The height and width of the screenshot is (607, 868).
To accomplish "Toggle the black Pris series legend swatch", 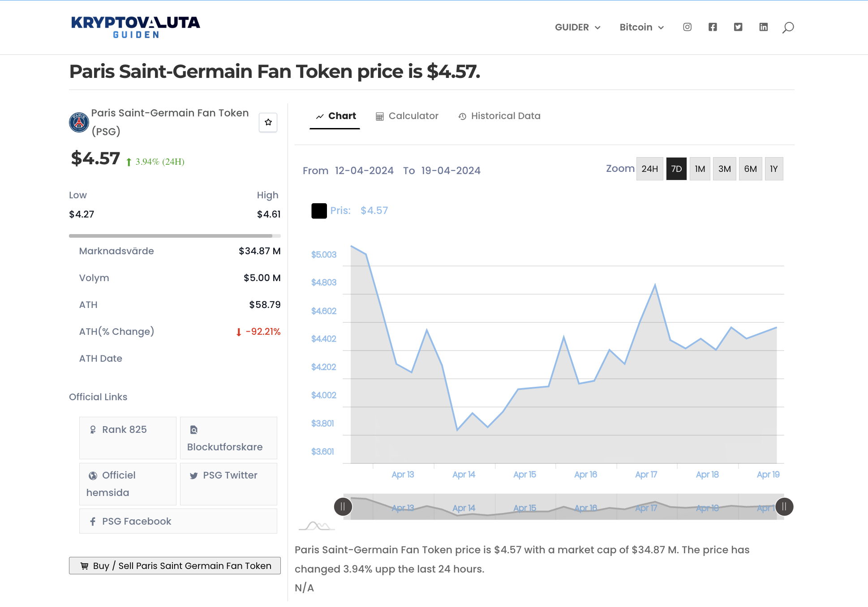I will (x=319, y=210).
